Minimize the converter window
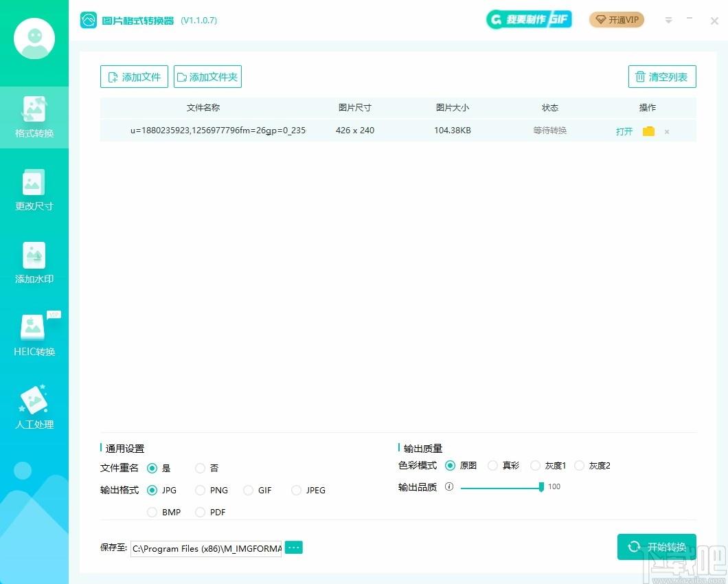 pos(690,19)
